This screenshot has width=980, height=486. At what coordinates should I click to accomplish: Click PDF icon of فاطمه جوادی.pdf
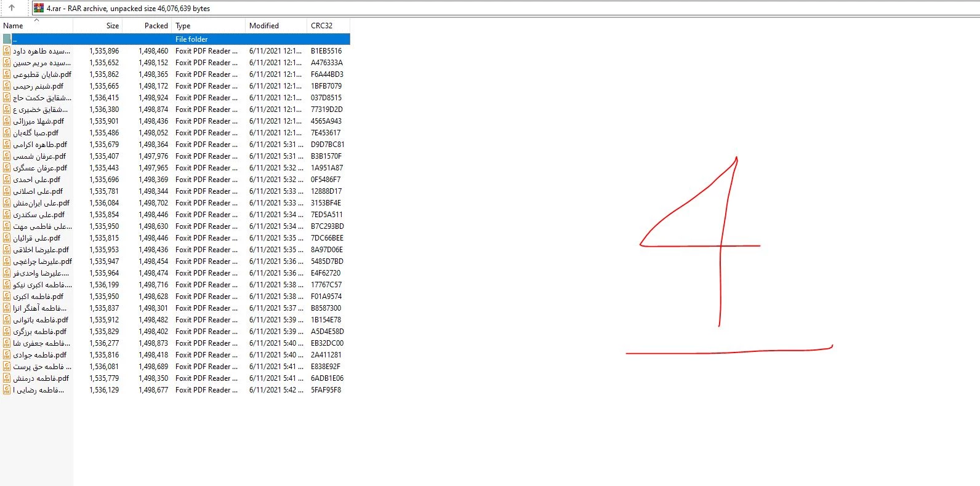click(7, 355)
